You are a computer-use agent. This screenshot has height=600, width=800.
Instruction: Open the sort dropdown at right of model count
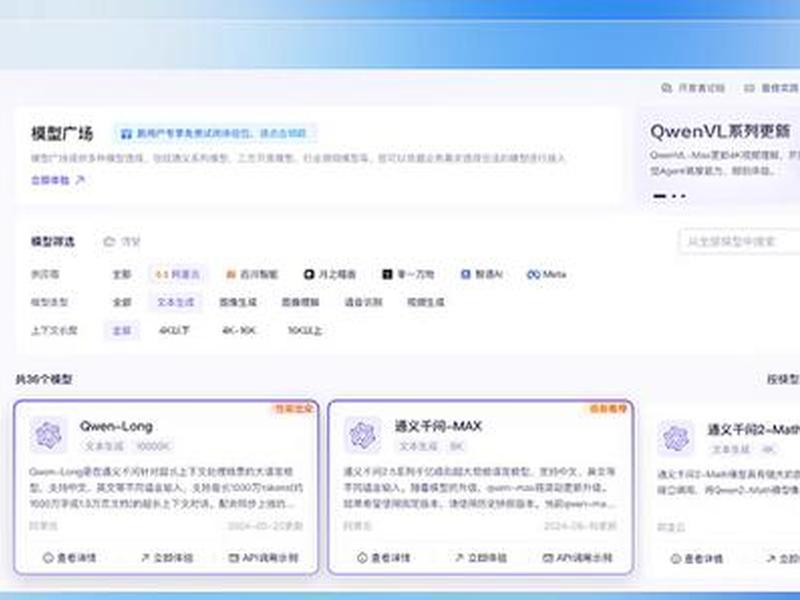(x=783, y=379)
